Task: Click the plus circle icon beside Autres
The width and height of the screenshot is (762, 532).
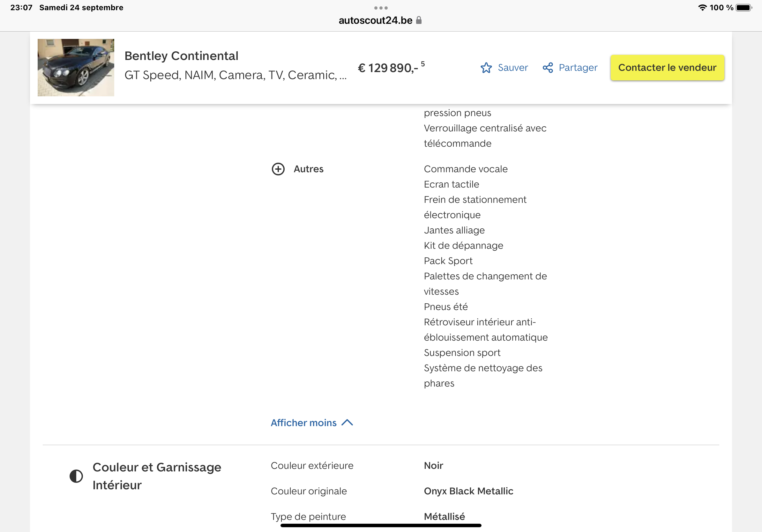Action: (x=278, y=169)
